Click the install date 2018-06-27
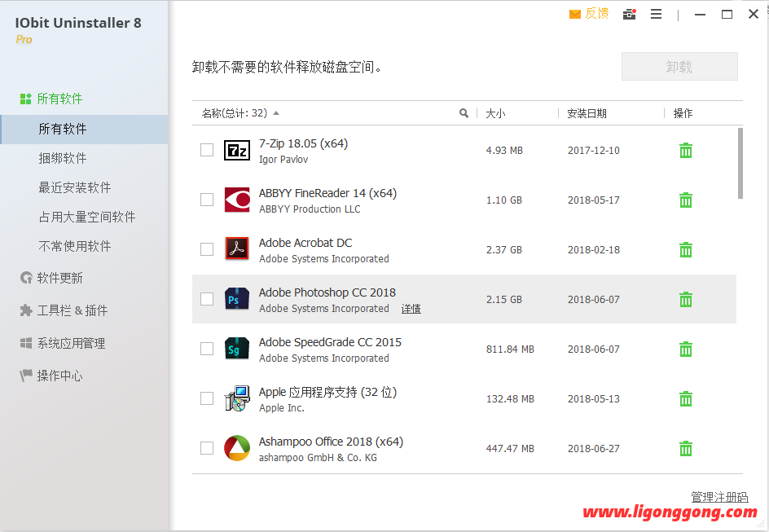 594,448
